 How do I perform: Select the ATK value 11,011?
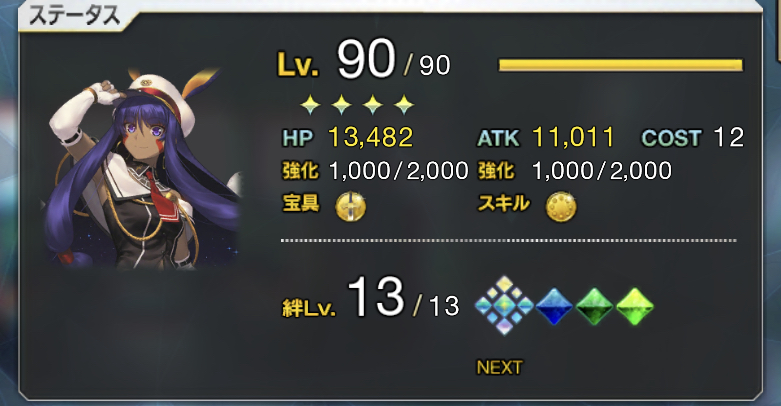(573, 137)
